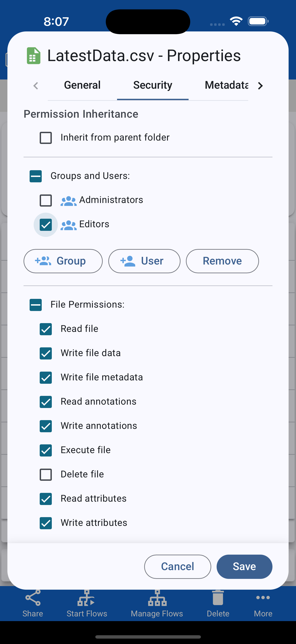296x644 pixels.
Task: Tap the Delete trash icon
Action: [218, 598]
